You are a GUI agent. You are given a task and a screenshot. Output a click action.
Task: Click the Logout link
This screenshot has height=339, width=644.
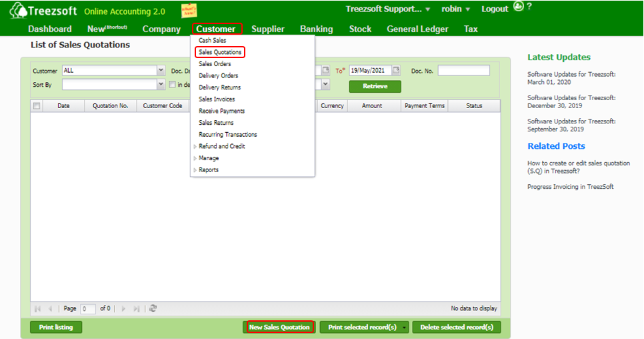495,9
